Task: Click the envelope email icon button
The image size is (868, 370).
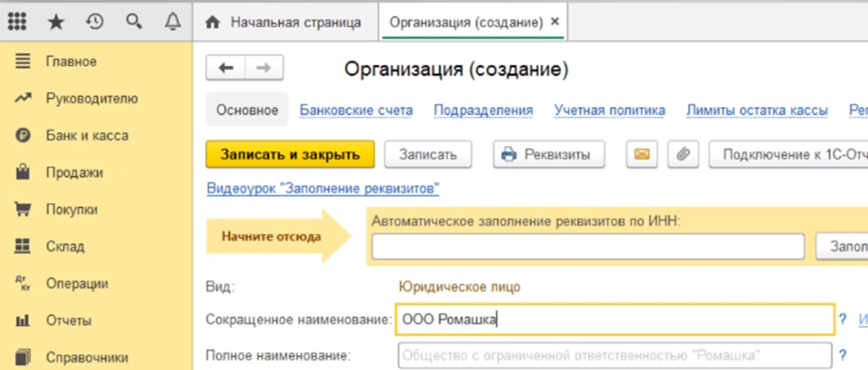Action: (x=642, y=155)
